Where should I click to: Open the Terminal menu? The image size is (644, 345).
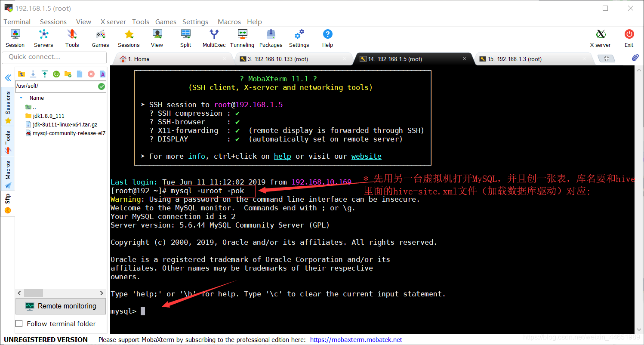click(17, 22)
